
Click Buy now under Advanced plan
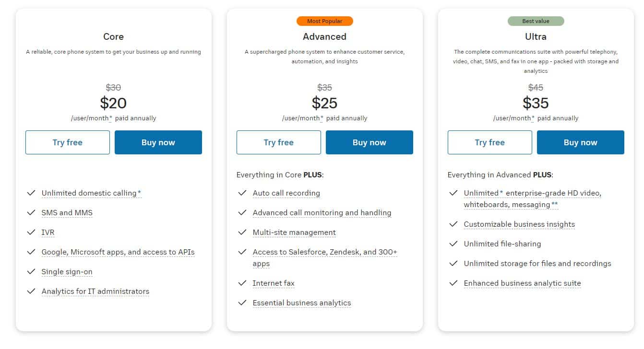tap(370, 142)
